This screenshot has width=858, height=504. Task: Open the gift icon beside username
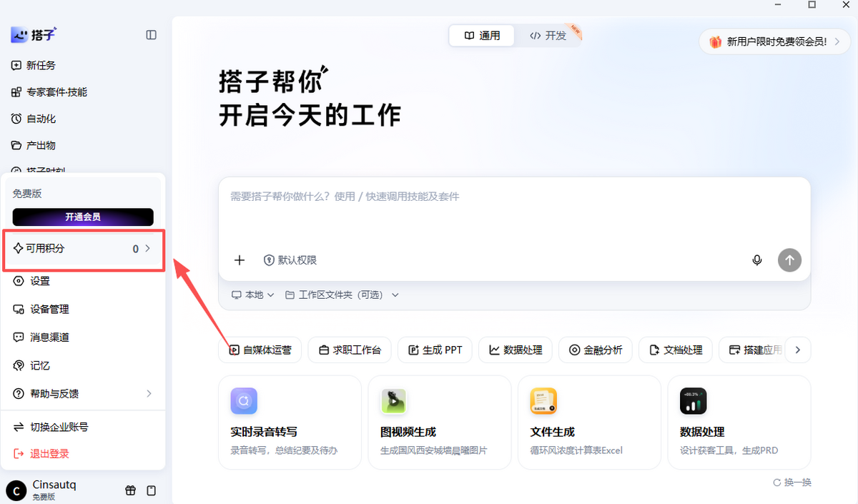pyautogui.click(x=130, y=490)
